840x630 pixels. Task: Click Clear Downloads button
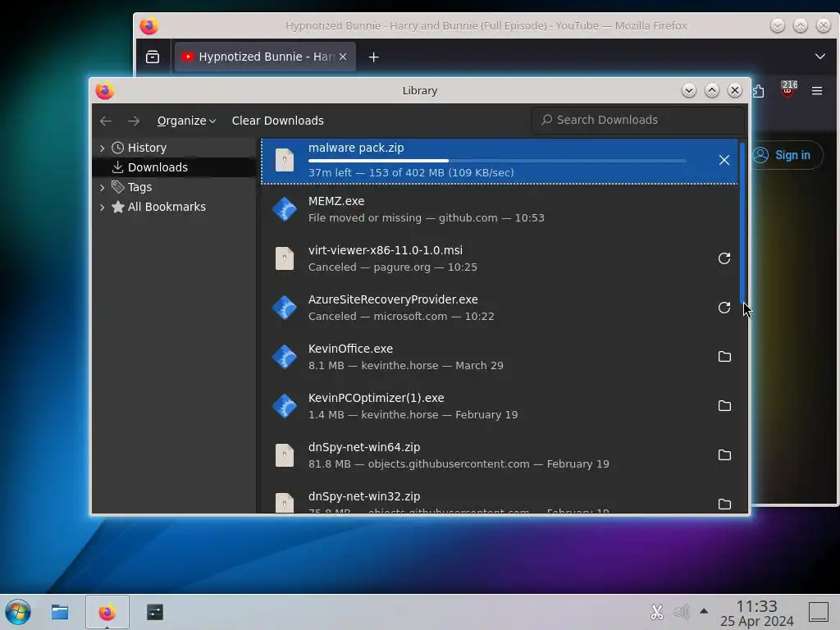coord(277,121)
